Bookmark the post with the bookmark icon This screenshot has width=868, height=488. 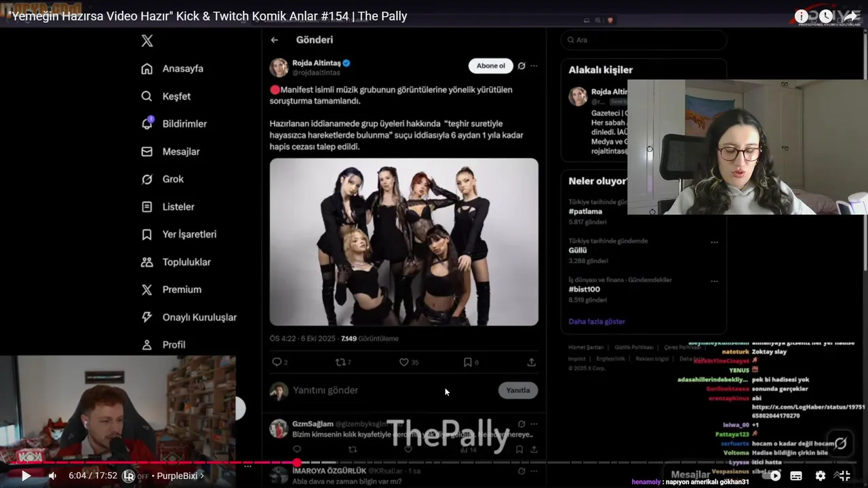[467, 362]
